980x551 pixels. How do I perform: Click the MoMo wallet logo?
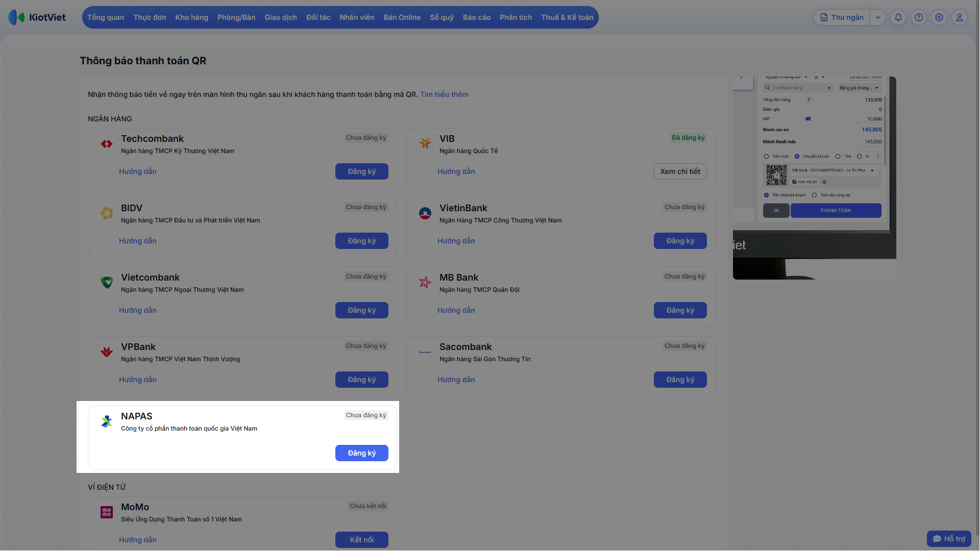[107, 512]
